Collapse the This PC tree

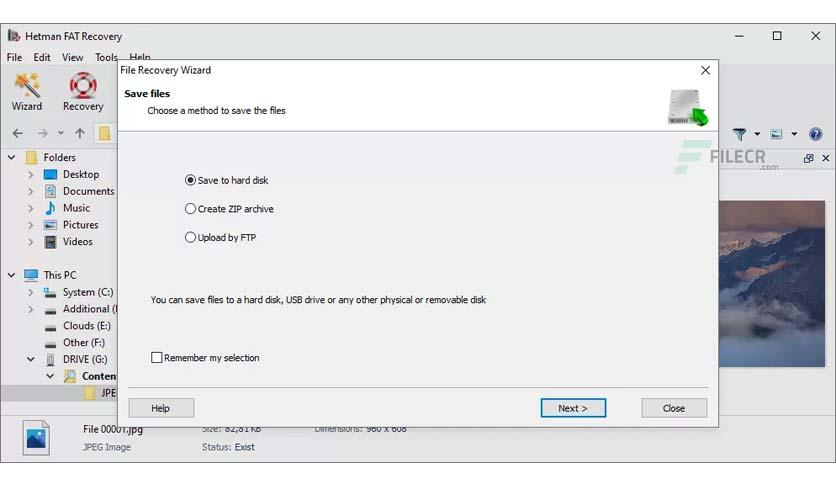[11, 275]
